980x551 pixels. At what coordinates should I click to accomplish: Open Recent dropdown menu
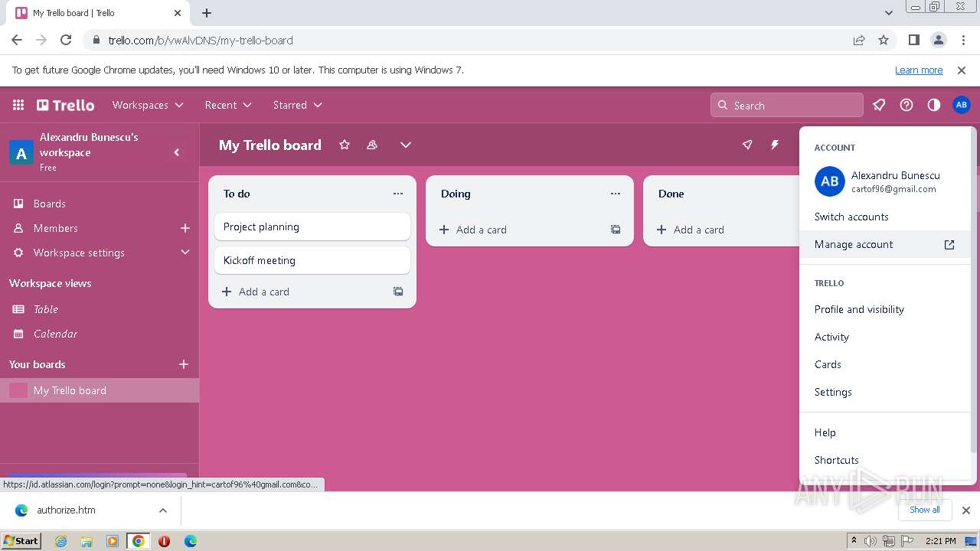coord(228,105)
